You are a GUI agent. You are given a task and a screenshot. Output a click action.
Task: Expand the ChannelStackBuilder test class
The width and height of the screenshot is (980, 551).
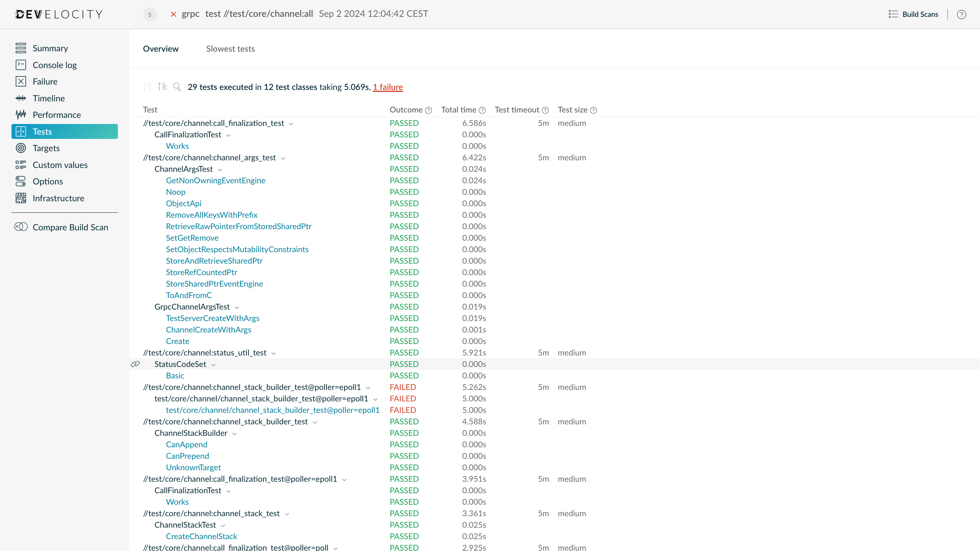coord(235,433)
